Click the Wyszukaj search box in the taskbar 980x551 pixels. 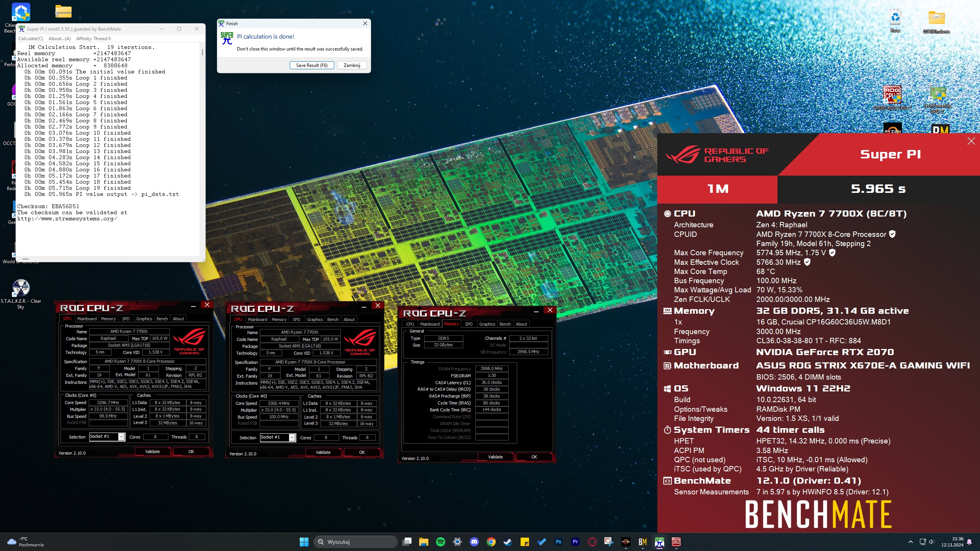(x=356, y=541)
